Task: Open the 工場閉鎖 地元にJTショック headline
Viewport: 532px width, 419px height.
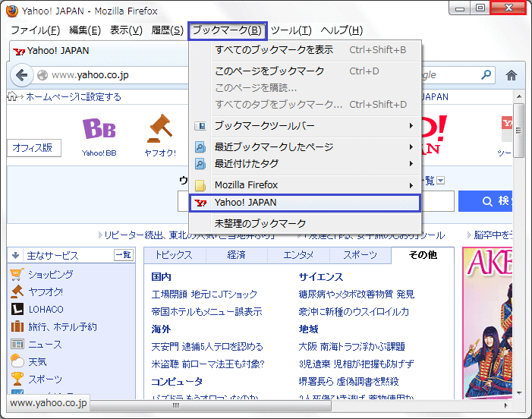Action: (204, 294)
